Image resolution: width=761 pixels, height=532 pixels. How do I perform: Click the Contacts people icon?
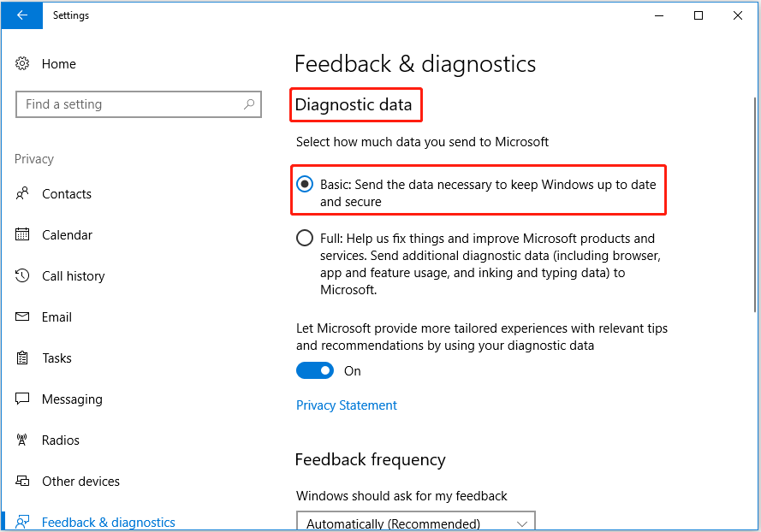23,194
